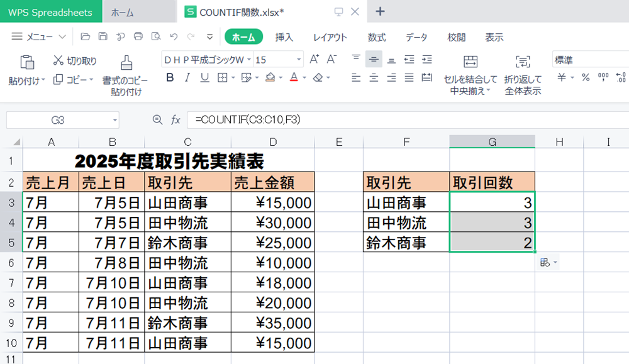Add a new document tab with plus

click(x=380, y=11)
